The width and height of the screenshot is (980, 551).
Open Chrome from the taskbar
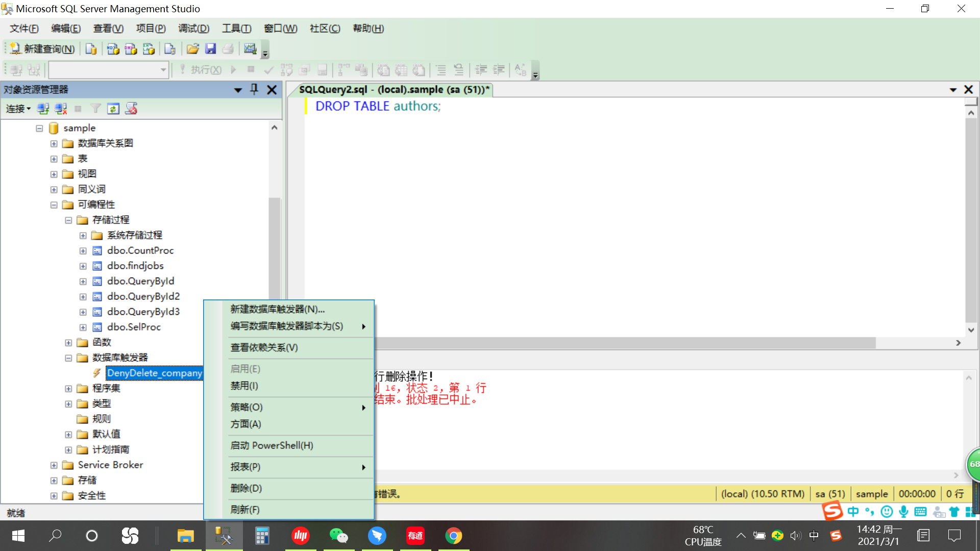tap(453, 536)
